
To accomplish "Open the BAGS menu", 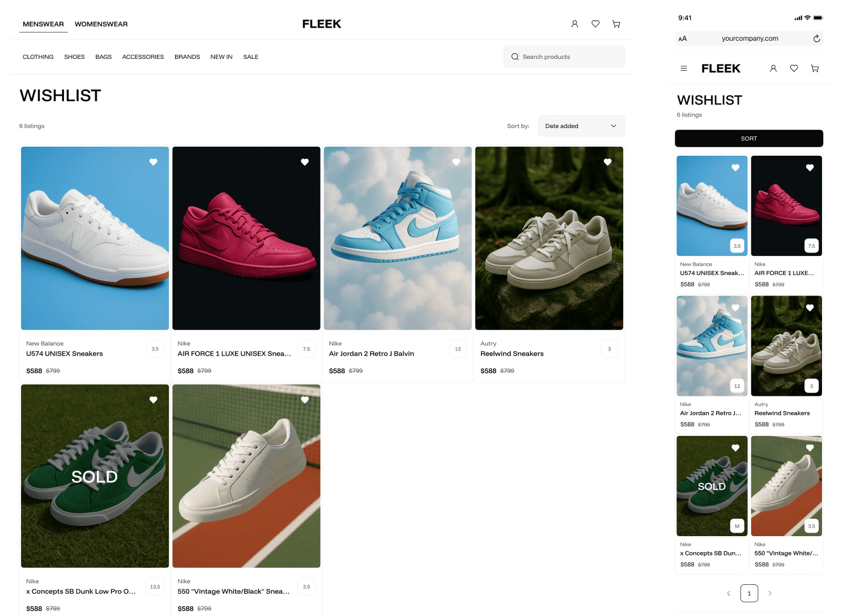I will click(103, 57).
